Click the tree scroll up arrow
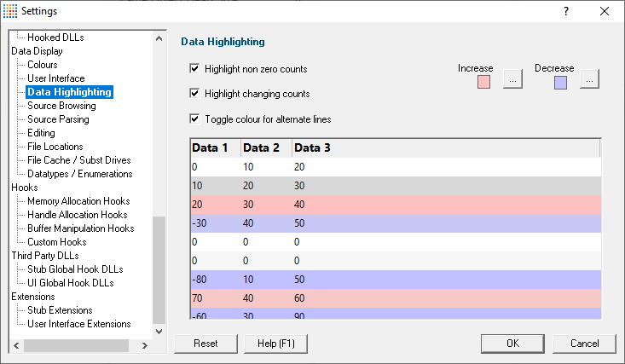 click(159, 38)
